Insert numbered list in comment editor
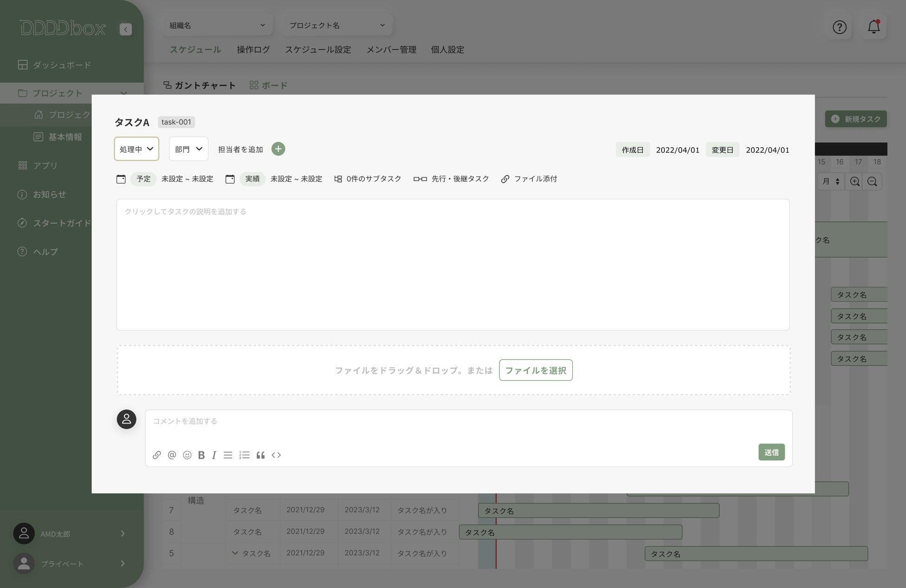The height and width of the screenshot is (588, 906). (244, 455)
